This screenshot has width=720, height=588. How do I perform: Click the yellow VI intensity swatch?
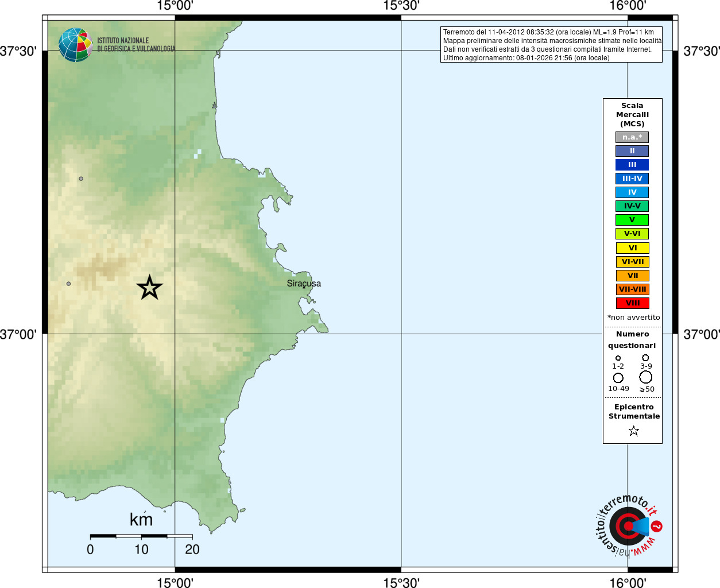[x=632, y=248]
